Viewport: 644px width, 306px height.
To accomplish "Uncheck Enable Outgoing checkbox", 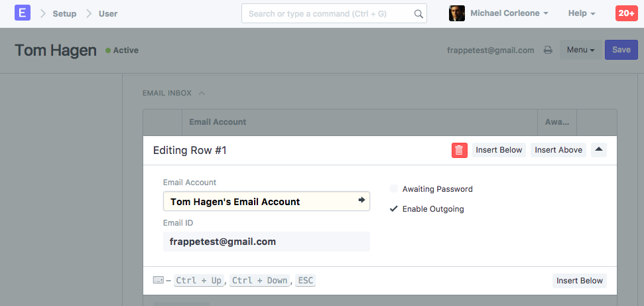I will point(394,209).
